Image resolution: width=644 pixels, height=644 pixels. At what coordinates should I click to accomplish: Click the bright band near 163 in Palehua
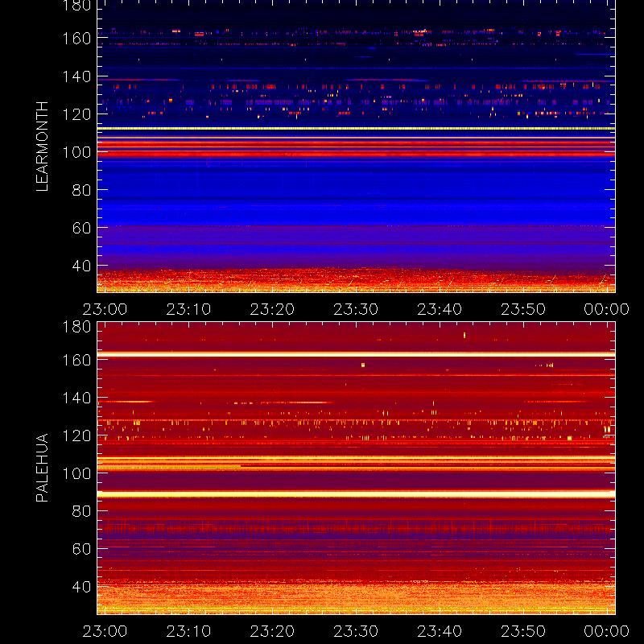tap(356, 354)
